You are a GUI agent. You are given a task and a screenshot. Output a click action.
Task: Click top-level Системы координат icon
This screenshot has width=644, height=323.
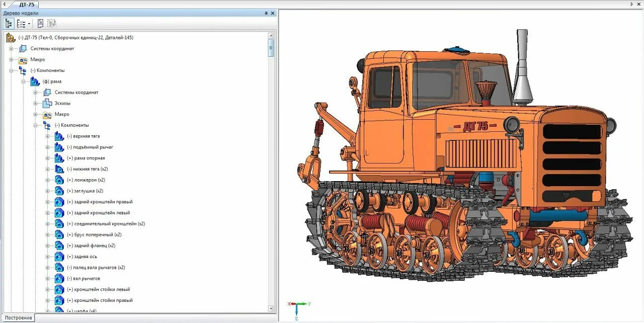coord(23,49)
